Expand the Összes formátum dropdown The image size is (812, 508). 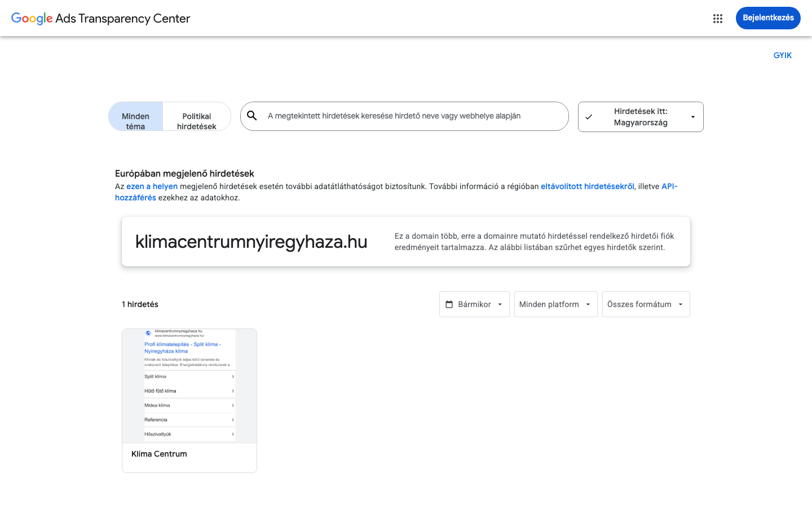[x=646, y=304]
